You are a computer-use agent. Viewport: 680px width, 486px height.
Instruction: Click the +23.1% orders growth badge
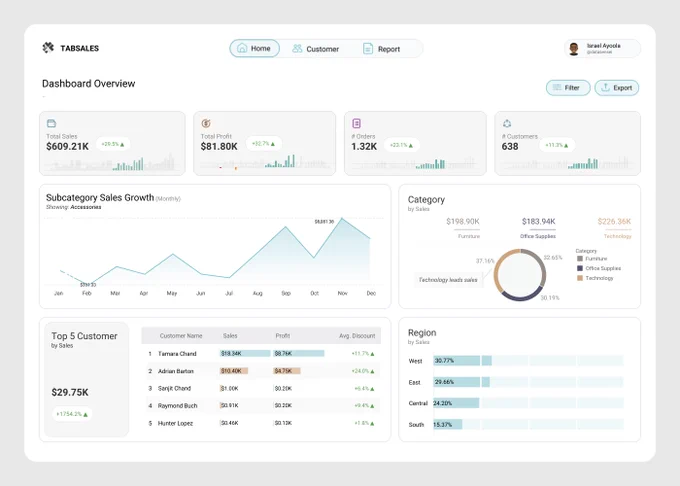(x=402, y=145)
